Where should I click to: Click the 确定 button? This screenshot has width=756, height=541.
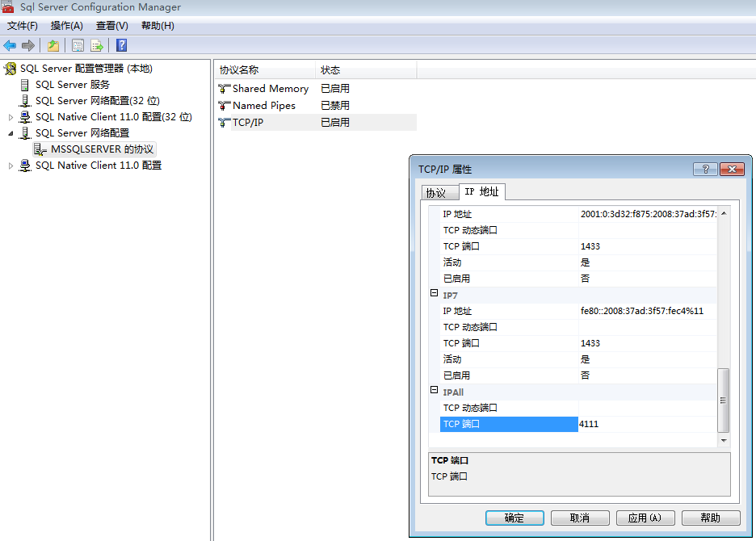click(x=514, y=518)
